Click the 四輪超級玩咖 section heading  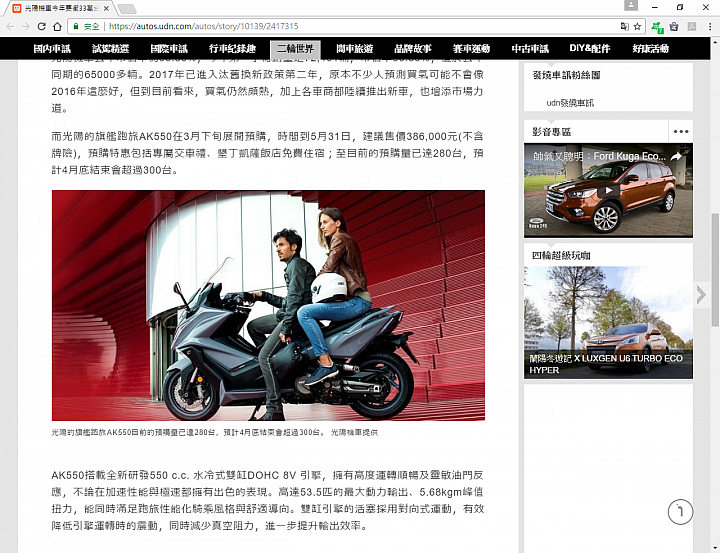tap(561, 255)
